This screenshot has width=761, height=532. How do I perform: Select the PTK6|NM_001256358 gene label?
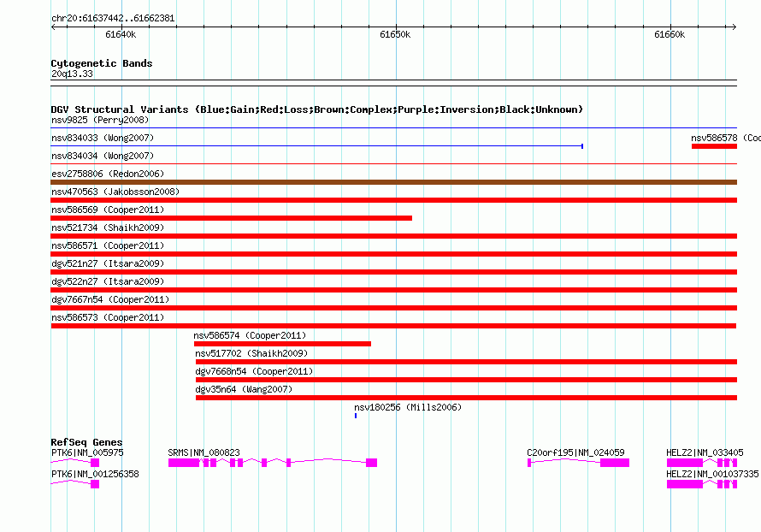(95, 474)
